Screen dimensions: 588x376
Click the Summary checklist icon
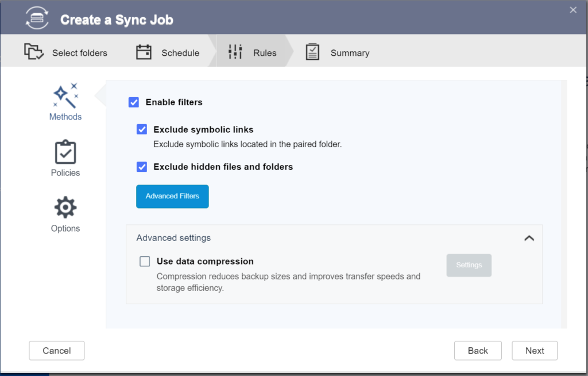coord(312,52)
